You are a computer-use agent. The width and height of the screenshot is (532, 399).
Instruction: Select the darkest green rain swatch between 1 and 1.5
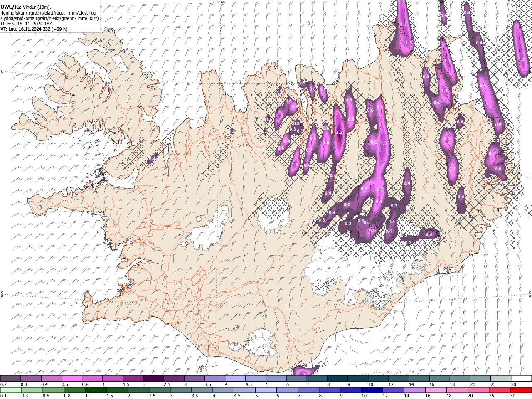(95, 390)
